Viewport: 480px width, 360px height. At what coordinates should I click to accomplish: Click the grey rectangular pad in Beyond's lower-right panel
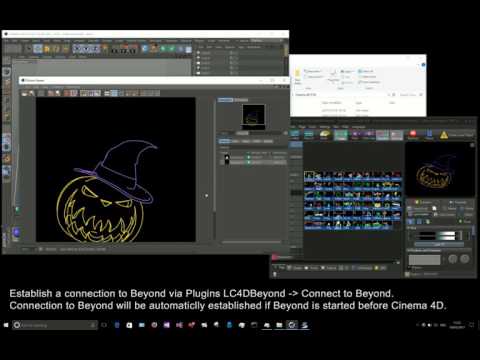[x=424, y=260]
